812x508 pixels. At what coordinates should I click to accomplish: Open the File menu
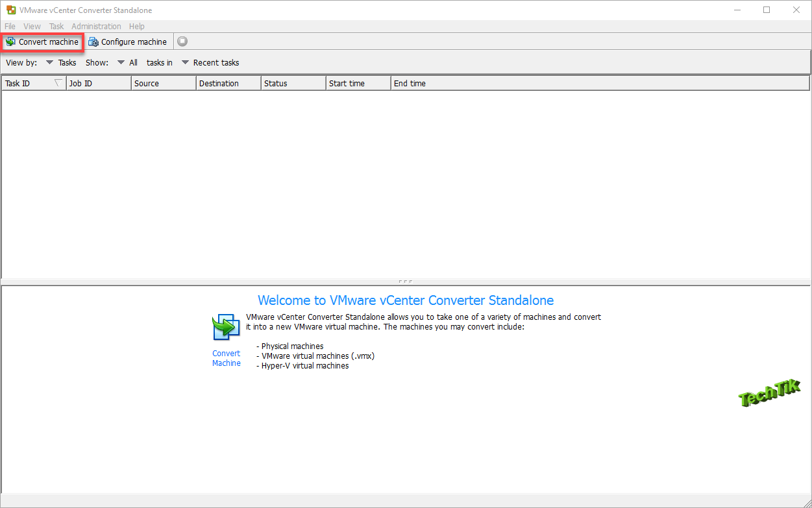[x=10, y=27]
